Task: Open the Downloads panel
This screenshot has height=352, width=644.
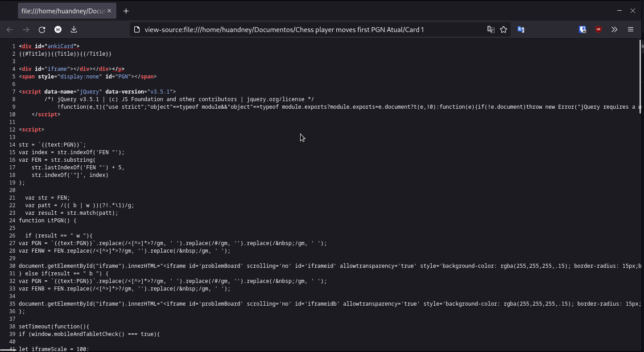Action: (x=74, y=29)
